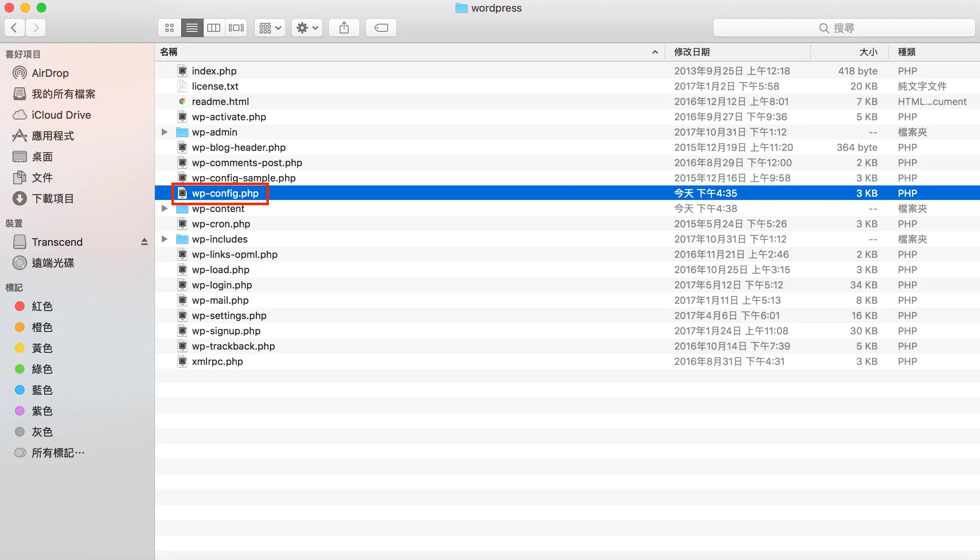The image size is (980, 560).
Task: Switch to column view
Action: (214, 28)
